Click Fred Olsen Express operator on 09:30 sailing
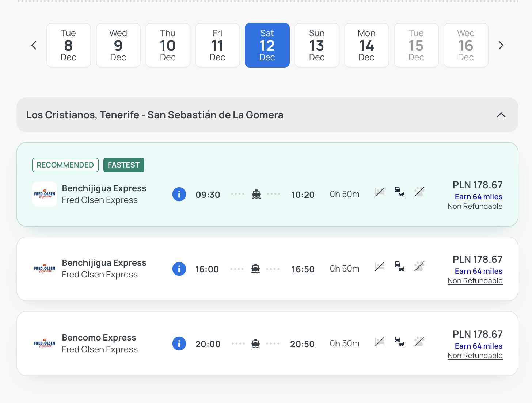Screen dimensions: 532x403 point(100,200)
